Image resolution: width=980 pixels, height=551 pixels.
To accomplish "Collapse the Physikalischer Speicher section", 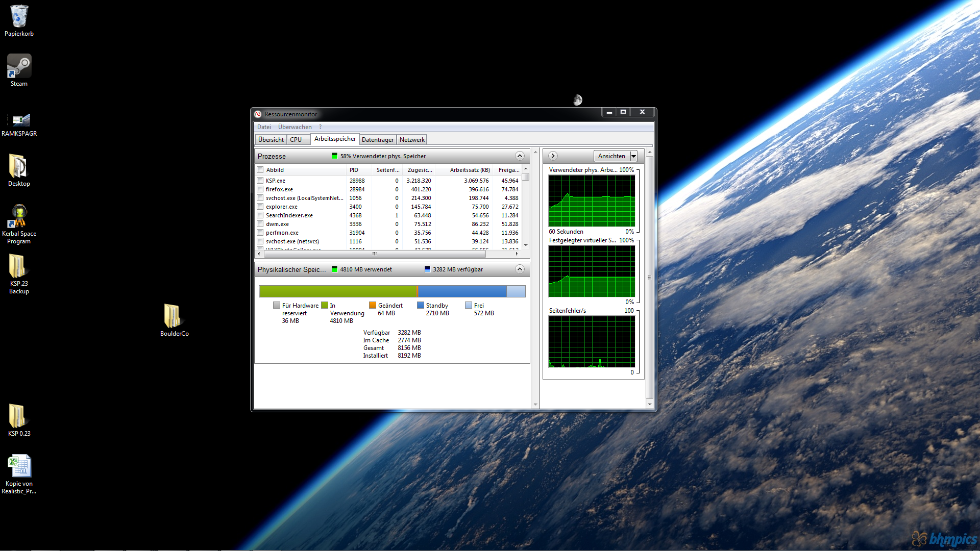I will pyautogui.click(x=519, y=269).
